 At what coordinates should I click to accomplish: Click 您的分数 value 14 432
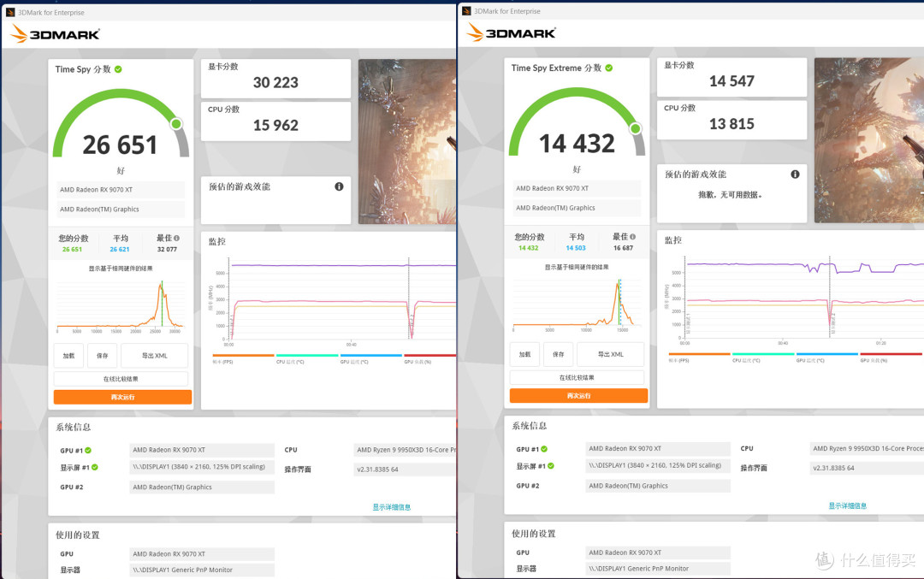[529, 249]
